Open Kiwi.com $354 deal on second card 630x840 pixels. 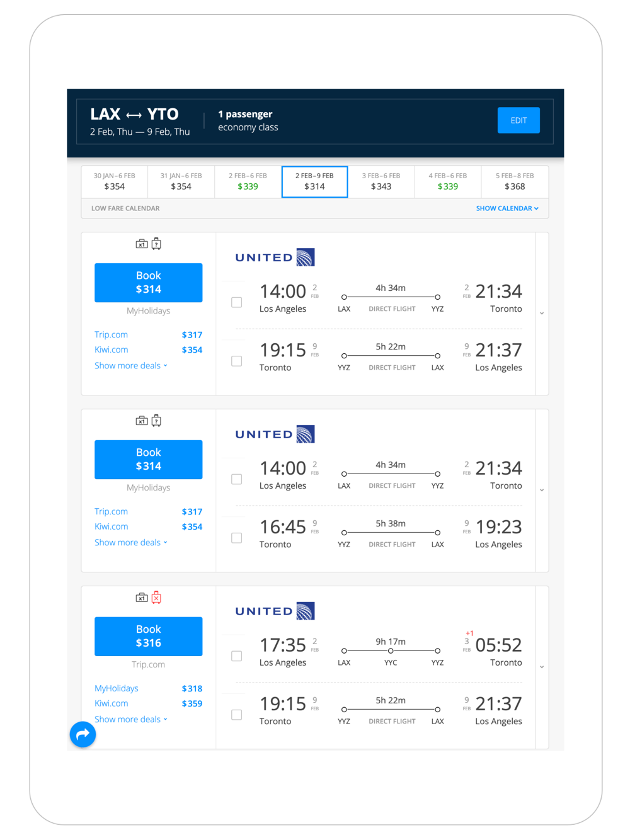pos(149,527)
